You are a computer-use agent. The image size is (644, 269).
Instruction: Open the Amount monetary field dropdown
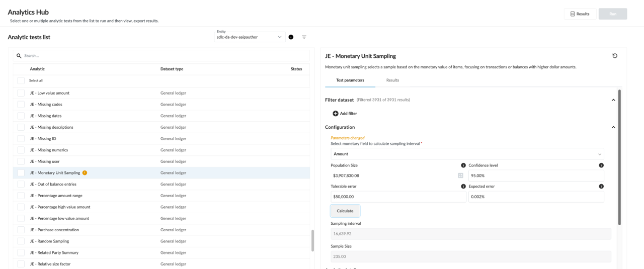coord(467,154)
